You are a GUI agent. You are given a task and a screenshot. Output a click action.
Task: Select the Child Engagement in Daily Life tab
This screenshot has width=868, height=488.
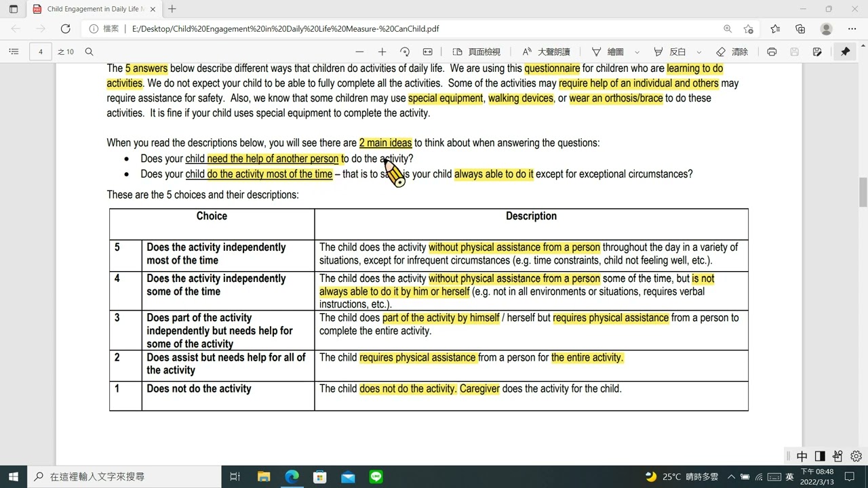point(95,9)
